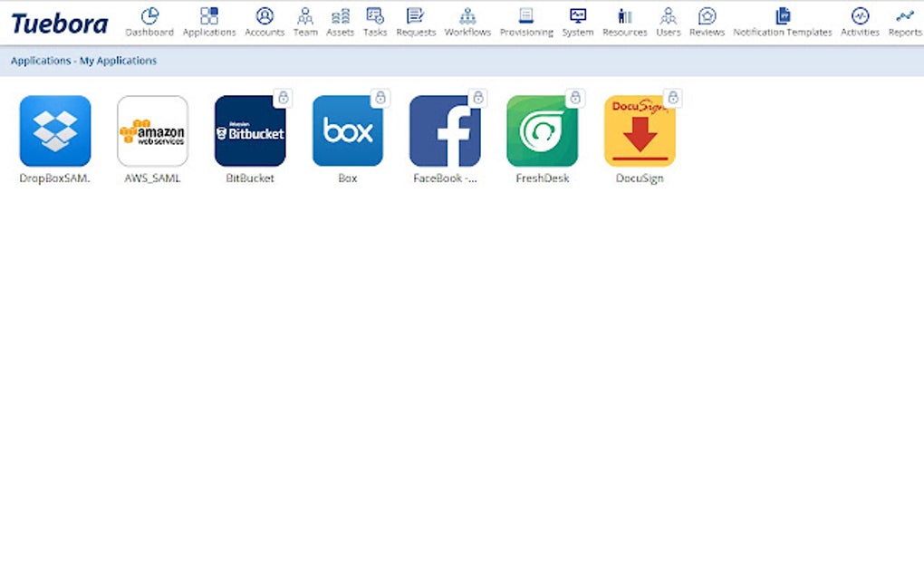Open Notification Templates

pyautogui.click(x=783, y=23)
